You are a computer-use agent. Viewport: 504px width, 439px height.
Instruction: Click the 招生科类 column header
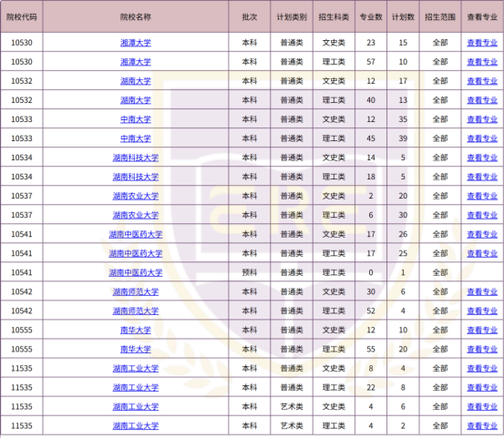(x=334, y=17)
